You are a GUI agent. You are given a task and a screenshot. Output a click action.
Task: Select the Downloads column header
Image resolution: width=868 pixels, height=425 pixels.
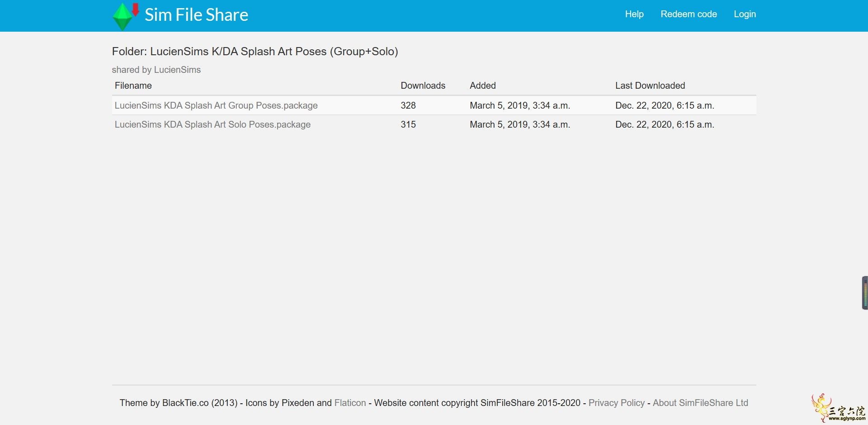click(423, 86)
